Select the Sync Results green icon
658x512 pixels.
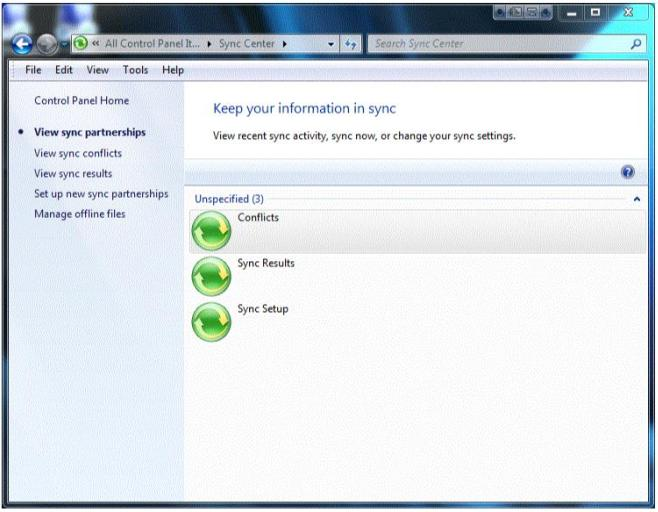pos(211,276)
